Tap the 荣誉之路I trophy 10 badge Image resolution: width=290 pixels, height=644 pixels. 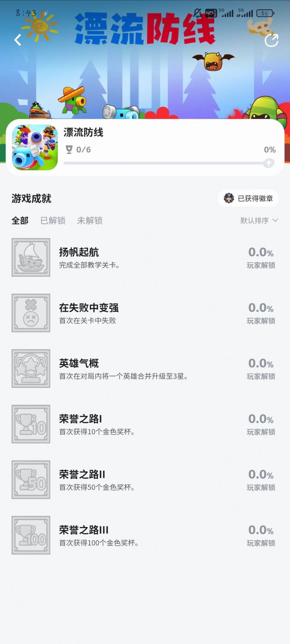tap(31, 424)
